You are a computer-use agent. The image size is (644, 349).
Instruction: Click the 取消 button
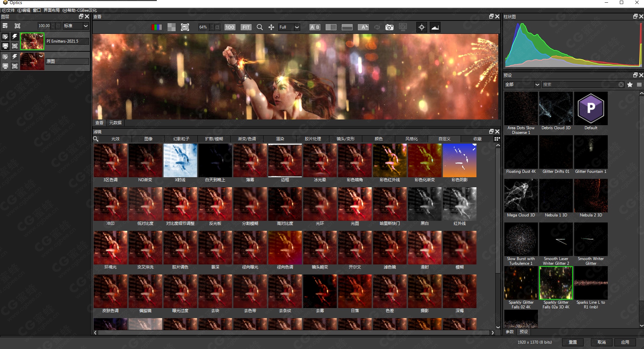(602, 342)
